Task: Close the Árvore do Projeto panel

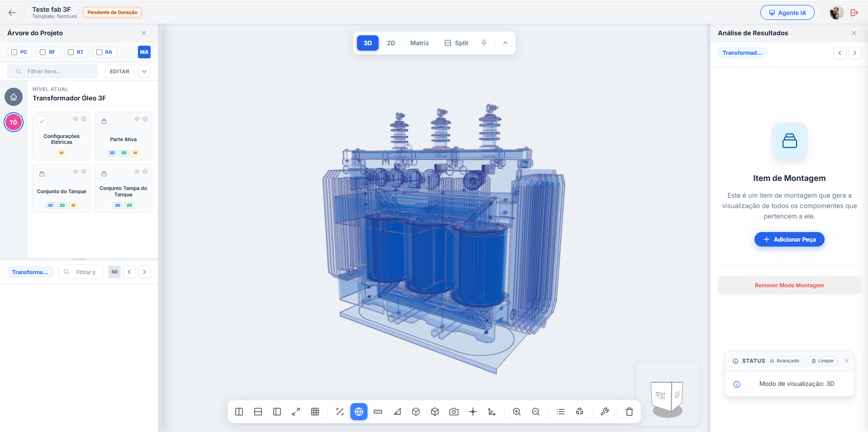Action: 144,33
